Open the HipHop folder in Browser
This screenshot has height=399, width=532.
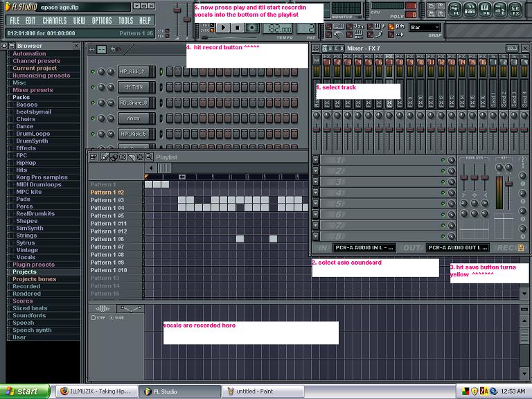[x=26, y=163]
